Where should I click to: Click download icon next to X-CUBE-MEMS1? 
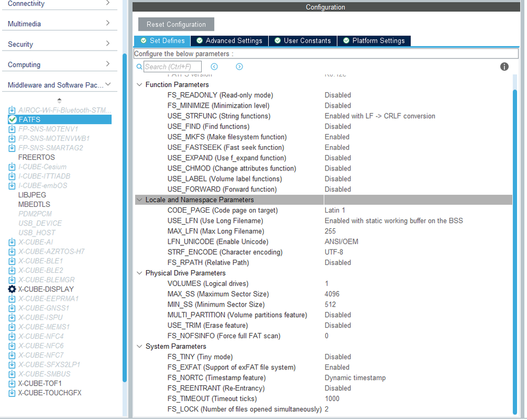click(12, 327)
